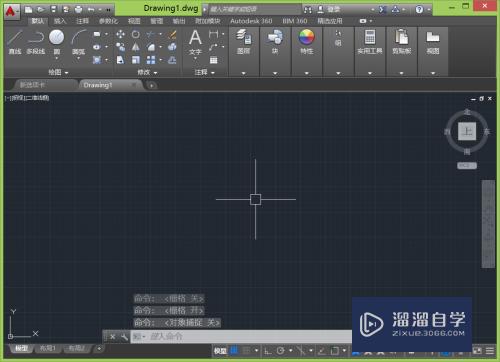Select the Move tool in Modify panel
500x362 pixels.
coord(120,34)
